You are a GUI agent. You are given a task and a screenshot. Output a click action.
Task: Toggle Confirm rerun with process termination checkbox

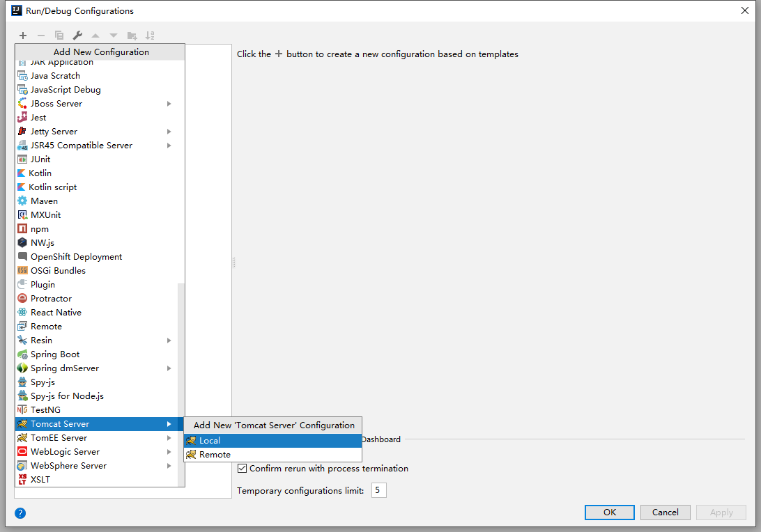pyautogui.click(x=243, y=469)
